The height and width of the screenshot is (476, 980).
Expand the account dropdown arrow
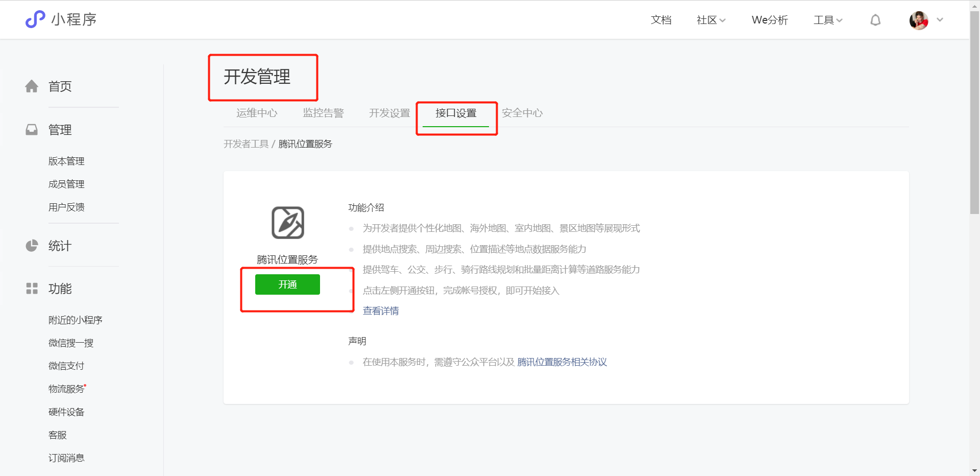(x=940, y=20)
